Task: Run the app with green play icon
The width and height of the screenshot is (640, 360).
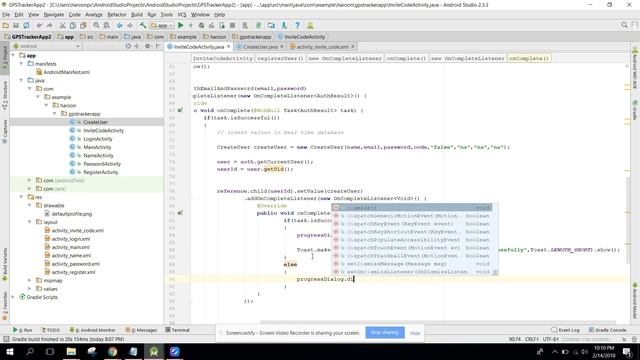Action: point(181,25)
